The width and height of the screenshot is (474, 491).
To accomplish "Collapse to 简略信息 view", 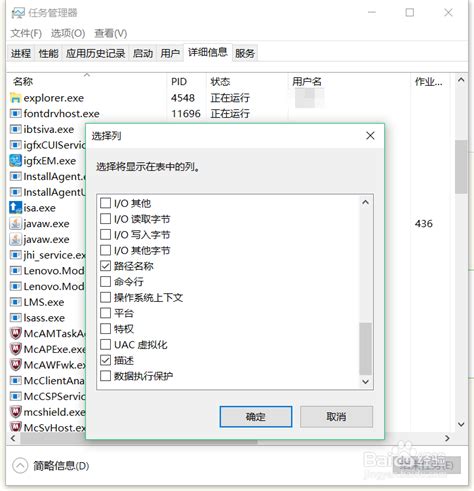I will pos(51,465).
